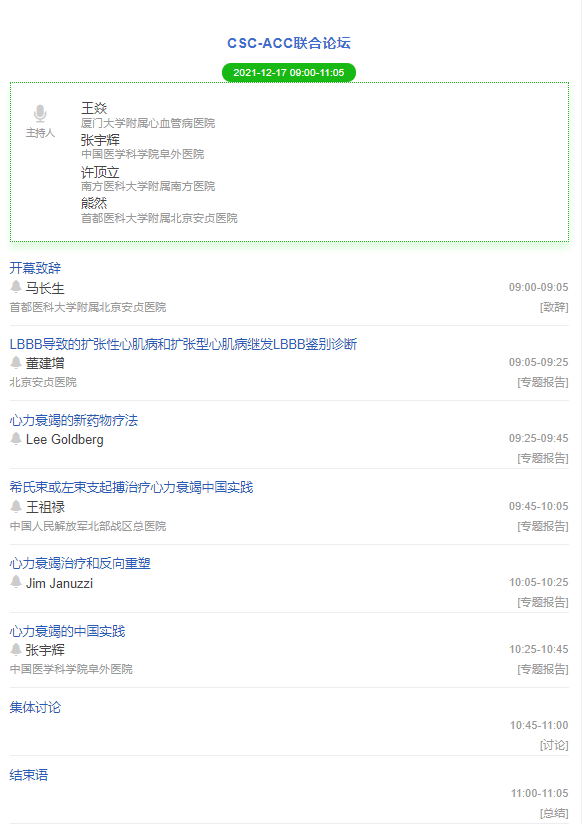Viewport: 582px width, 824px height.
Task: Click affiliation 厦门大学附属心血管病医院
Action: [148, 123]
